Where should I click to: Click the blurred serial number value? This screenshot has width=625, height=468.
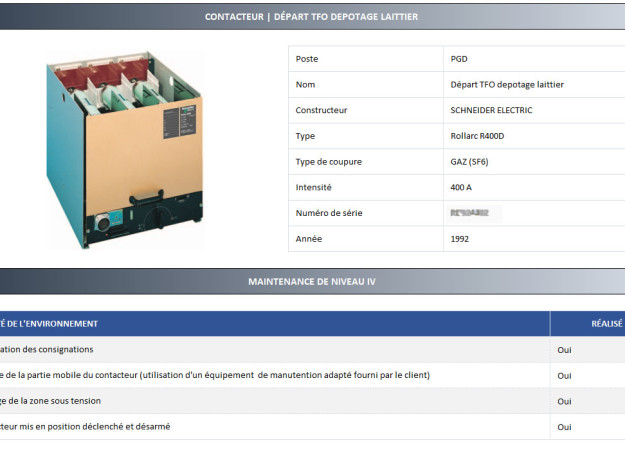point(476,213)
